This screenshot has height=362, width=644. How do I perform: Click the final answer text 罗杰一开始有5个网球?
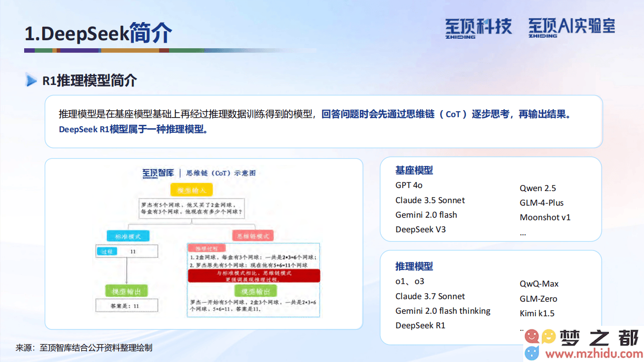[x=253, y=306]
